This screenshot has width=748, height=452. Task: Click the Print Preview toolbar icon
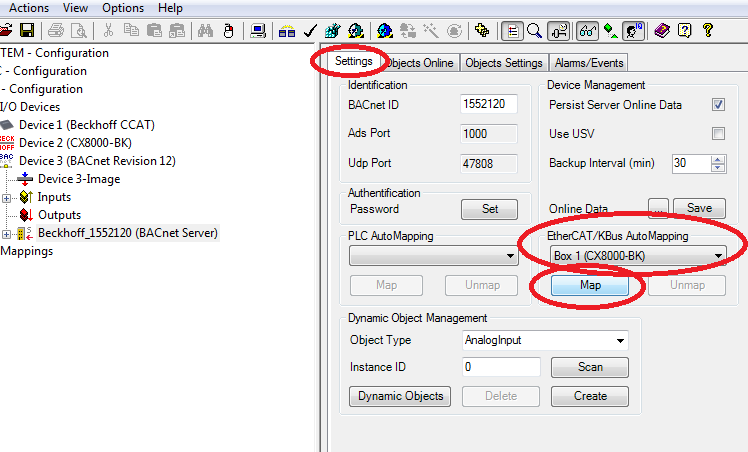pyautogui.click(x=79, y=31)
